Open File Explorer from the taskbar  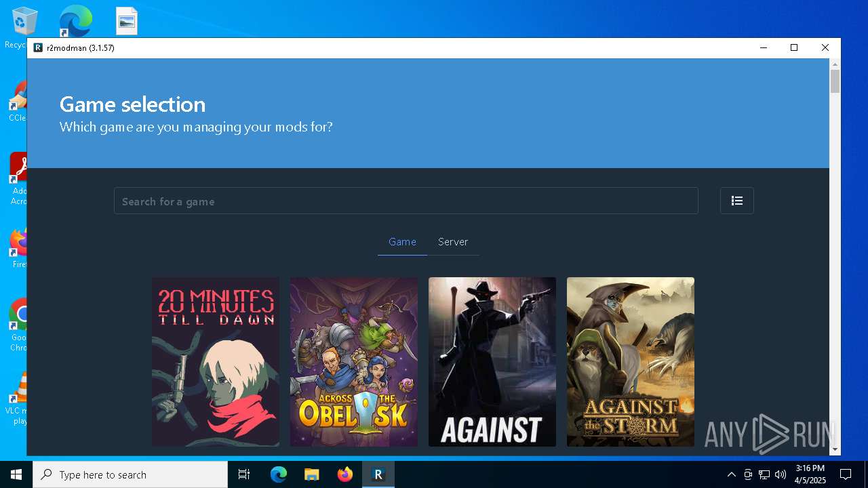point(312,474)
